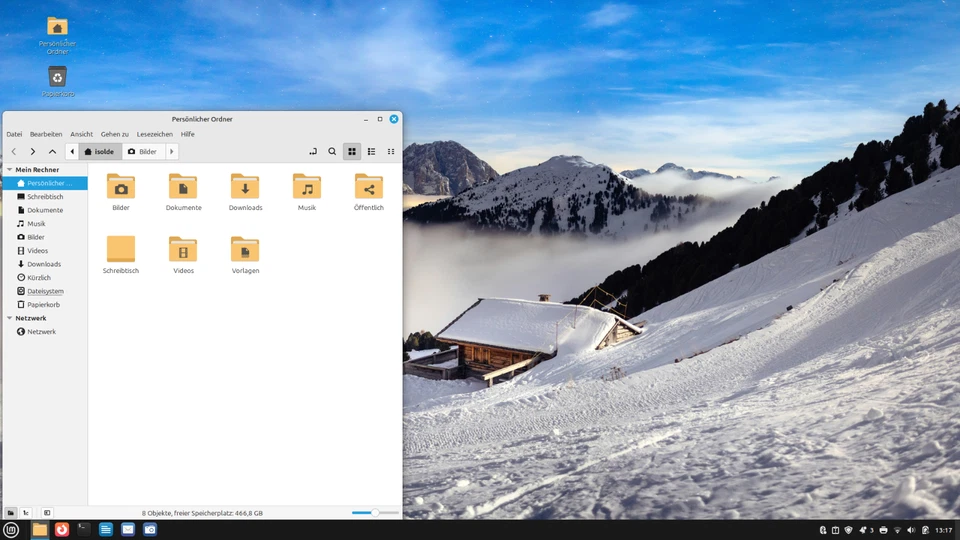Open the Gehen zu menu
This screenshot has width=960, height=540.
click(114, 134)
